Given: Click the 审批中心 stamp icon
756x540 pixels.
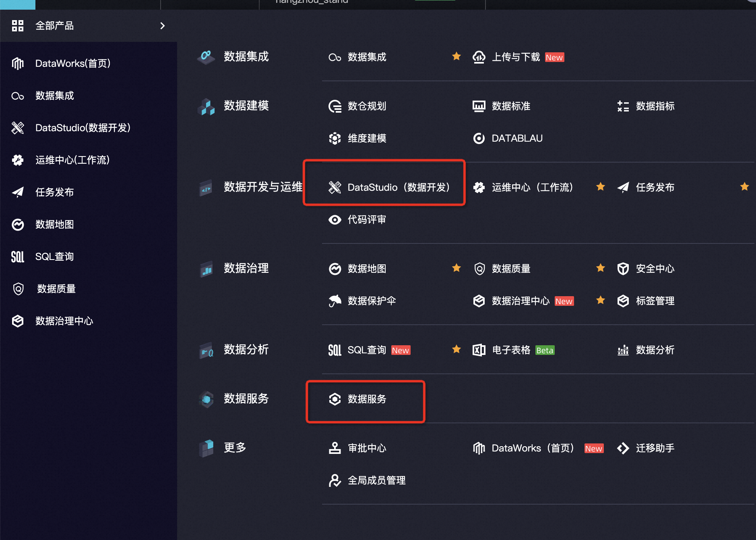Looking at the screenshot, I should [335, 448].
